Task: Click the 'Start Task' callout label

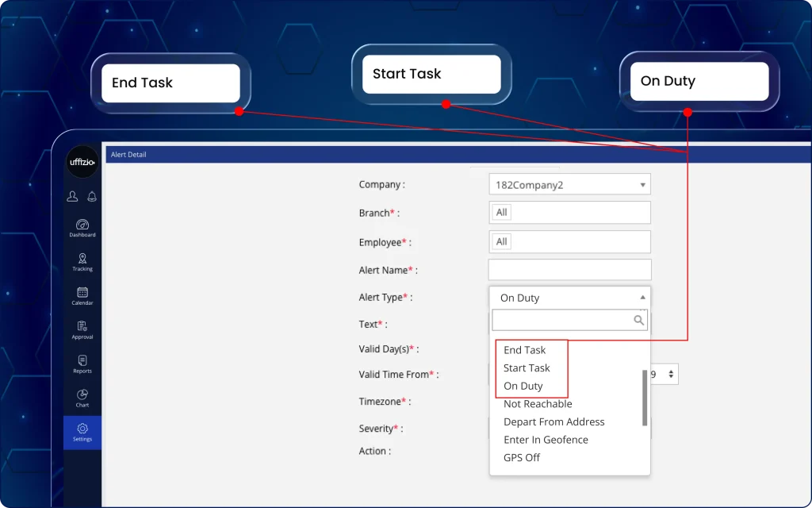Action: coord(407,74)
